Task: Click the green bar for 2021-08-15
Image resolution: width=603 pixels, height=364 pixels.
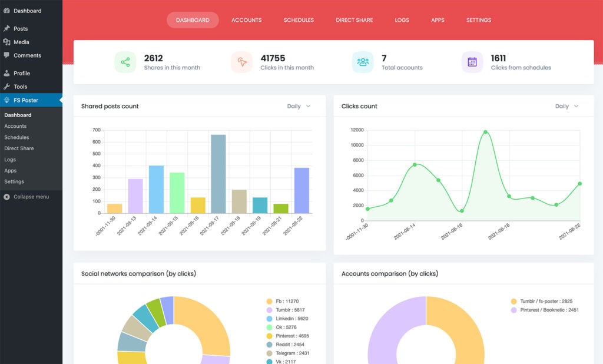Action: click(x=177, y=193)
